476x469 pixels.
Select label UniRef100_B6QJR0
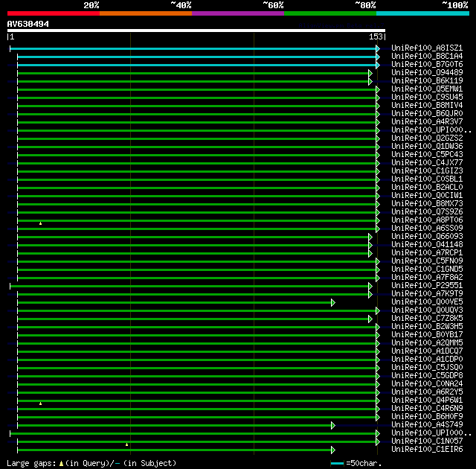pyautogui.click(x=427, y=114)
